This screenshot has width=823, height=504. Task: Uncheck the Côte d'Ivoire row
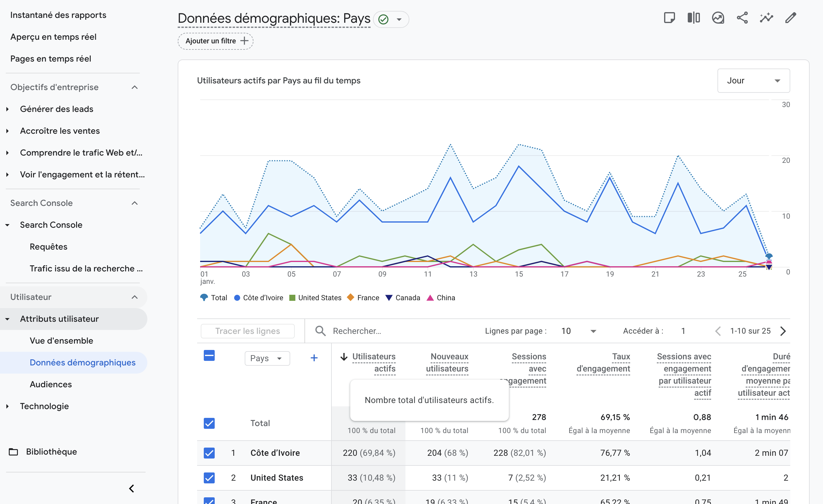click(209, 453)
